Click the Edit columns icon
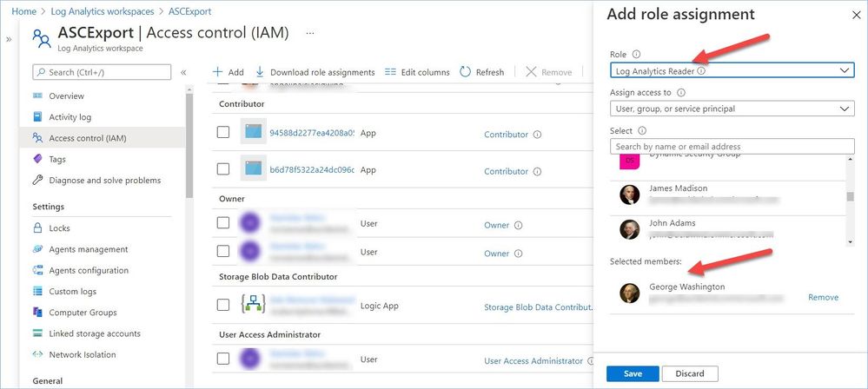The height and width of the screenshot is (389, 868). coord(390,72)
